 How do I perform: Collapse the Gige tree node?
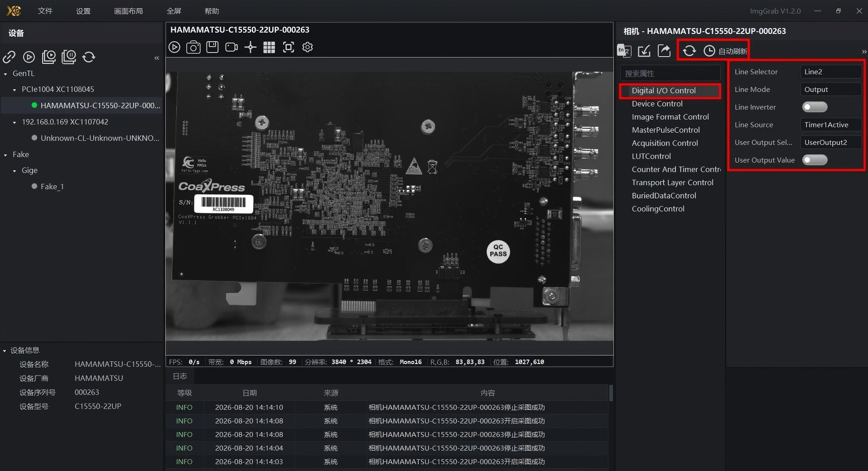tap(14, 171)
